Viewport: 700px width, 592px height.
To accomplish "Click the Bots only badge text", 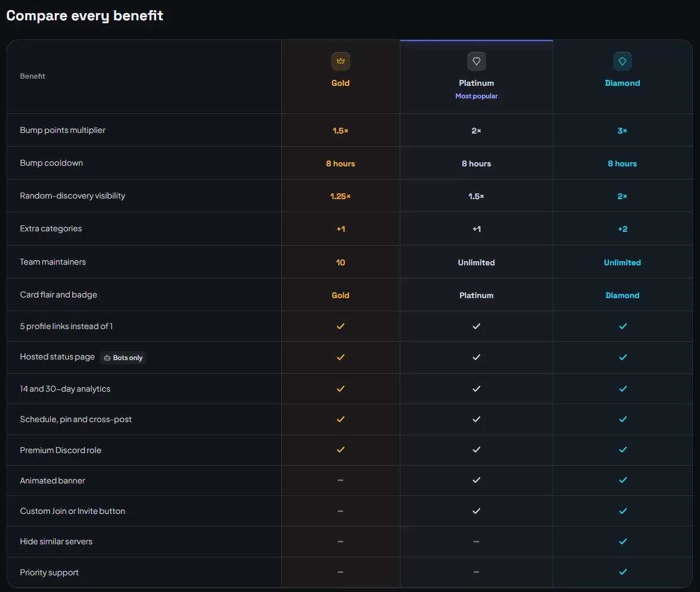I will (x=127, y=358).
